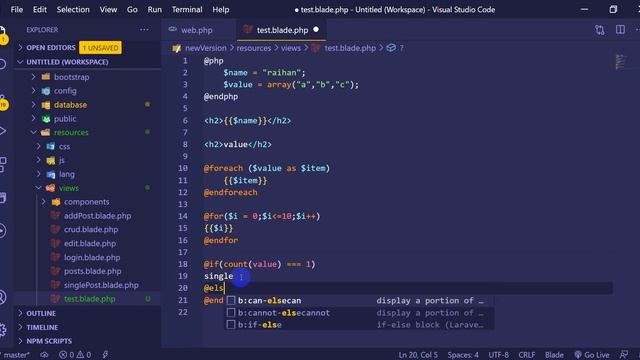Image resolution: width=640 pixels, height=360 pixels.
Task: Click the Blade language mode indicator
Action: point(554,355)
